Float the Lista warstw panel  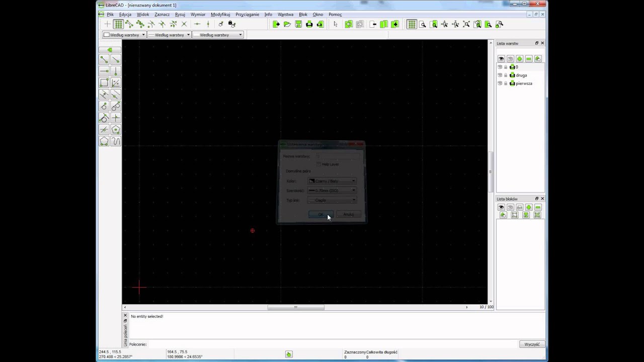536,43
